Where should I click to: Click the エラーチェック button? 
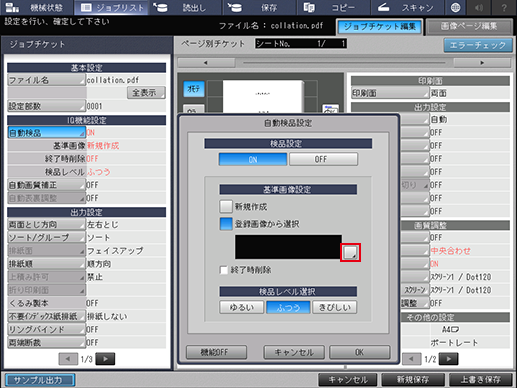(478, 45)
